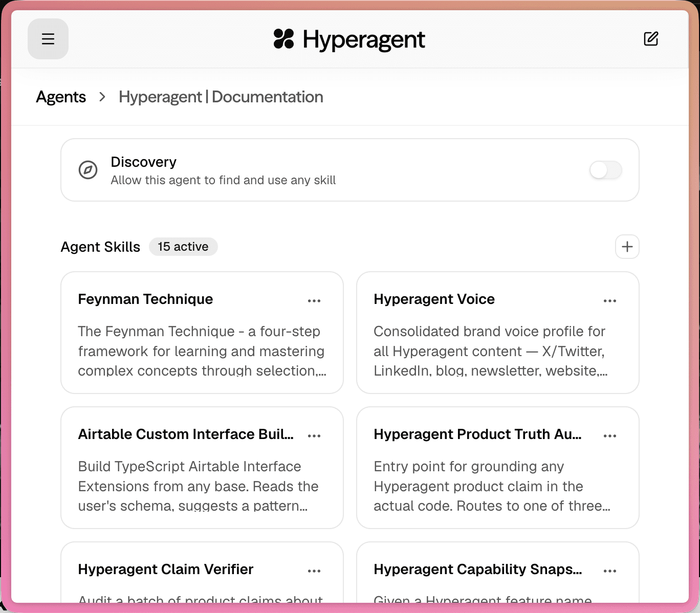
Task: Click the Hyperagent Voice description text
Action: [x=491, y=351]
